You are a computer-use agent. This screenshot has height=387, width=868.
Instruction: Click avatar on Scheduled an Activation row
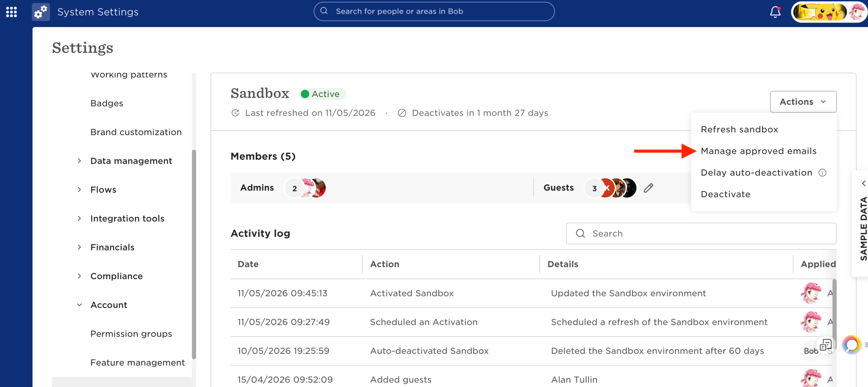click(811, 322)
